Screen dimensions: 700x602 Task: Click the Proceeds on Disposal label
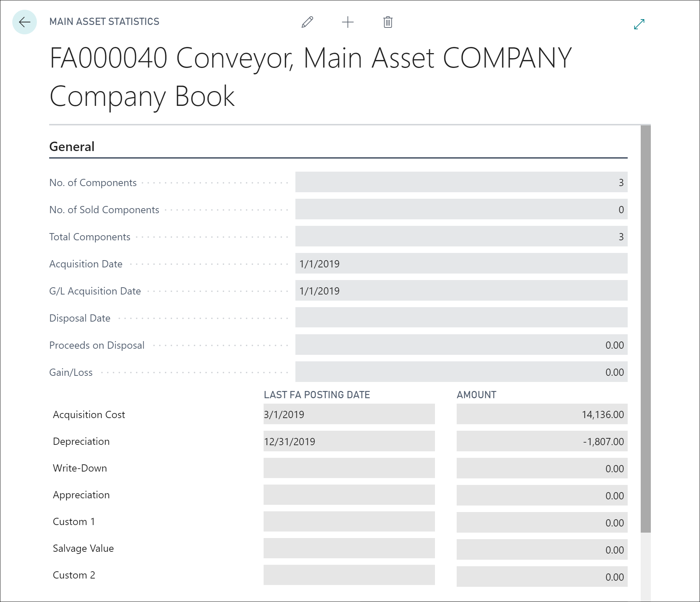[97, 345]
